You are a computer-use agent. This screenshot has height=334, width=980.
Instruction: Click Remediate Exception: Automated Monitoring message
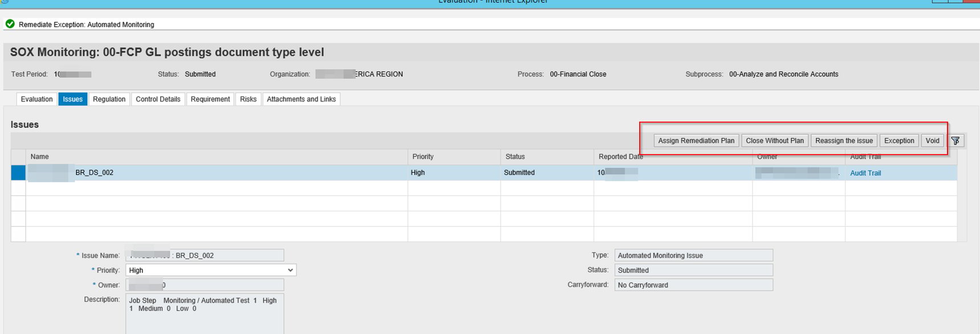click(87, 25)
